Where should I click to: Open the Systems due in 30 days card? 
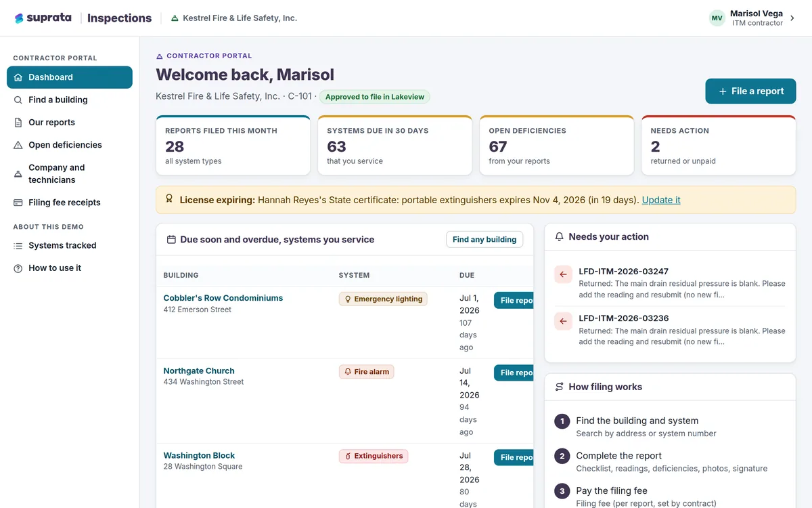coord(395,146)
